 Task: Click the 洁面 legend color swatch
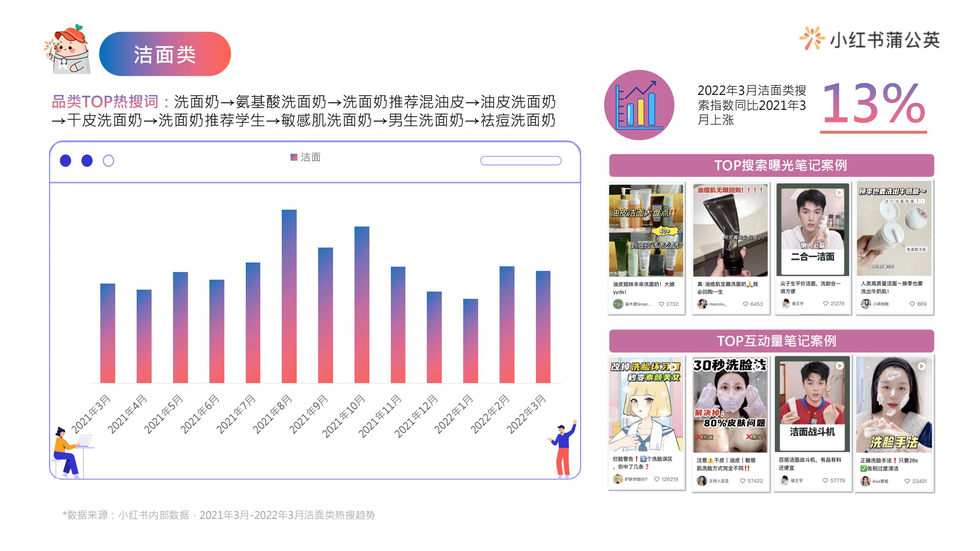pyautogui.click(x=294, y=157)
